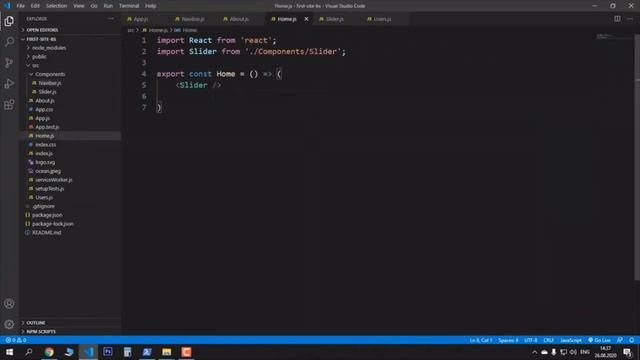Change indentation via Spaces: 4
Image resolution: width=640 pixels, height=360 pixels.
coord(508,340)
